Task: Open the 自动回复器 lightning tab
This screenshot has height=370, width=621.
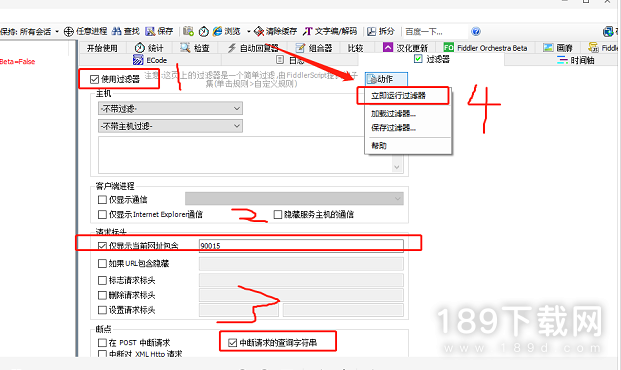Action: click(x=253, y=48)
